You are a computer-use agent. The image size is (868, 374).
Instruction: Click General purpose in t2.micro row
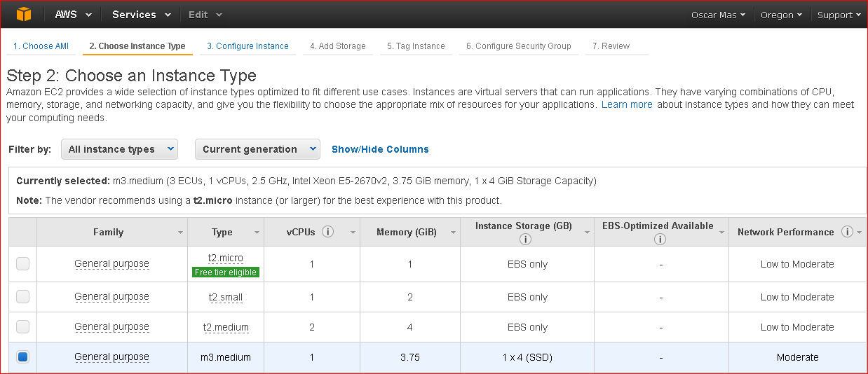pyautogui.click(x=111, y=264)
